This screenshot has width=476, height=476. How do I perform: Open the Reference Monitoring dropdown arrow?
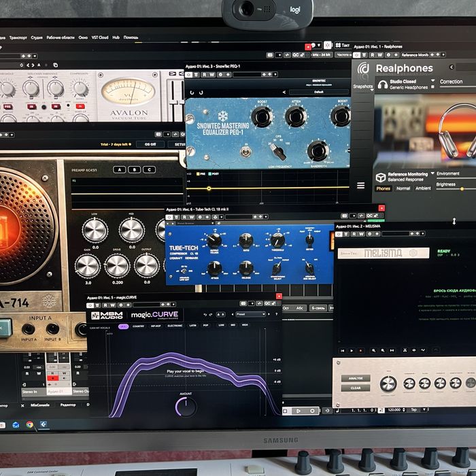pyautogui.click(x=432, y=174)
